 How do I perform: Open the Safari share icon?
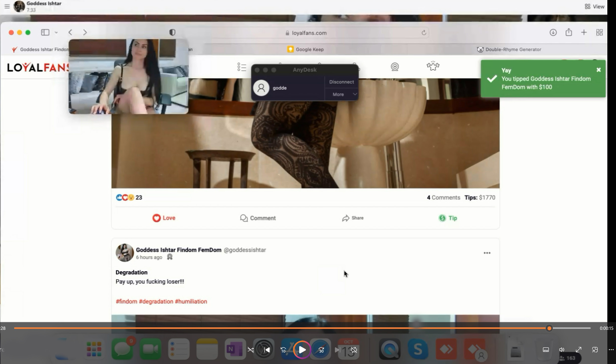pyautogui.click(x=569, y=32)
